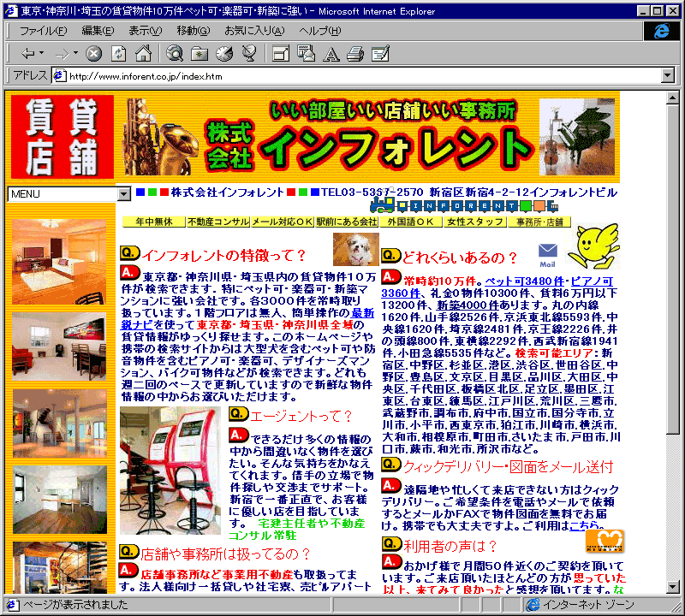685x616 pixels.
Task: Click the 女性スタッフ button
Action: click(x=475, y=222)
